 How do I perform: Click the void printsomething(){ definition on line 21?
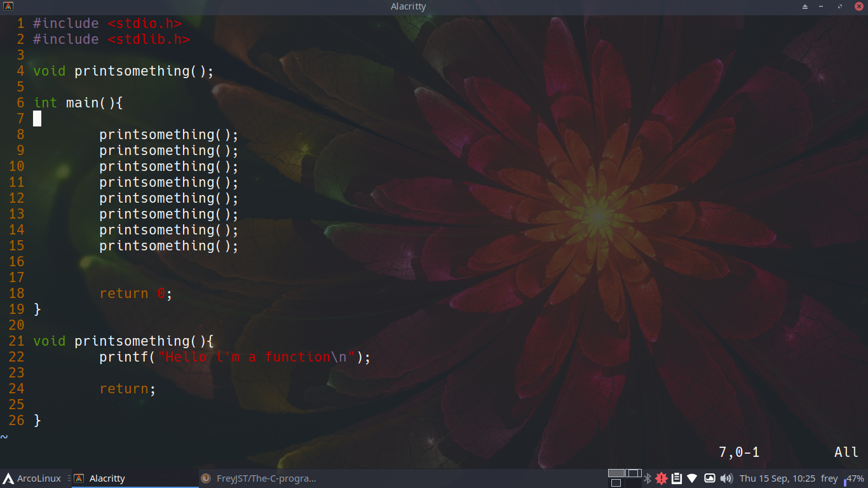click(x=124, y=341)
